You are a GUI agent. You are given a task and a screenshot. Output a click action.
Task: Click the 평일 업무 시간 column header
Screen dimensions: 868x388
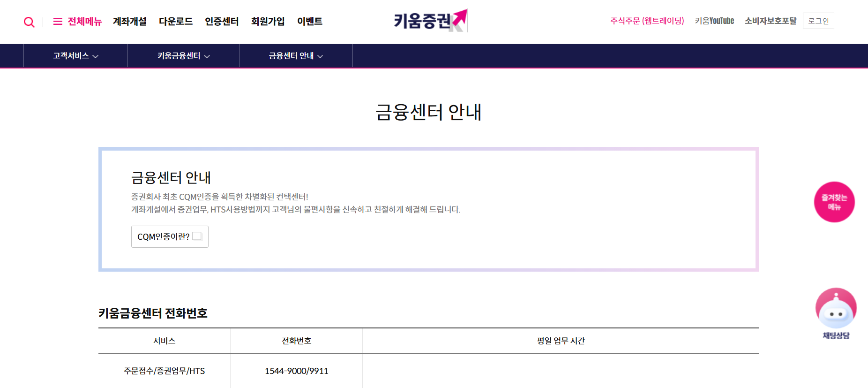[x=561, y=341]
